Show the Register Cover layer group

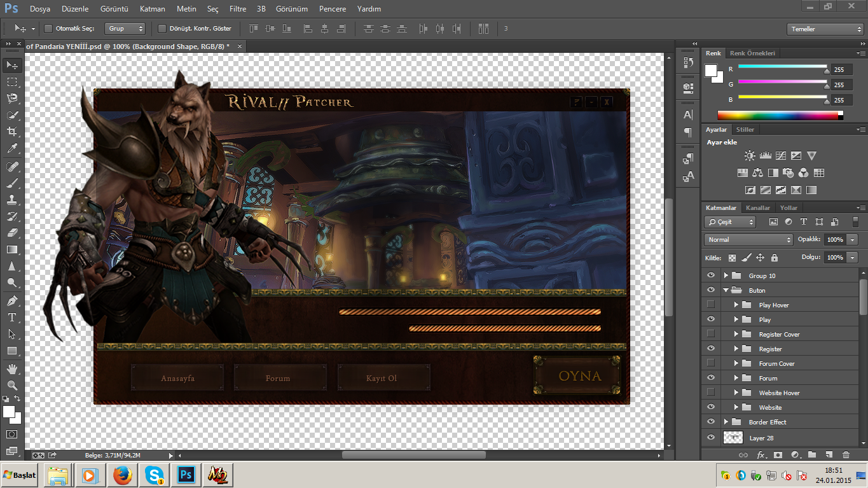coord(711,334)
